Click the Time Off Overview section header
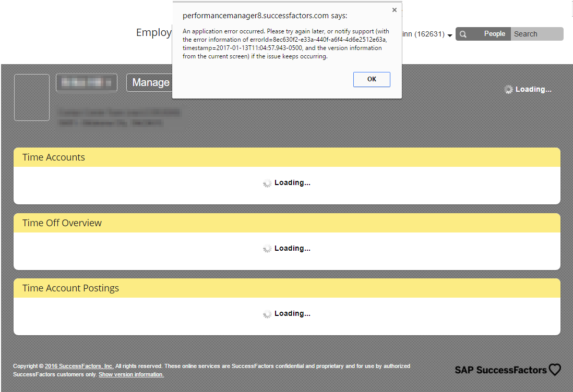This screenshot has width=573, height=392. (287, 223)
